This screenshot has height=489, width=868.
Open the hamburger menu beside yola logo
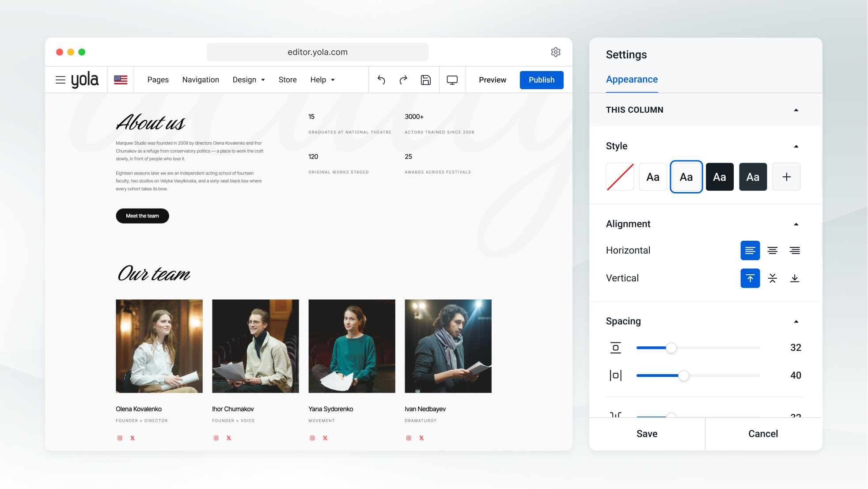click(x=61, y=80)
